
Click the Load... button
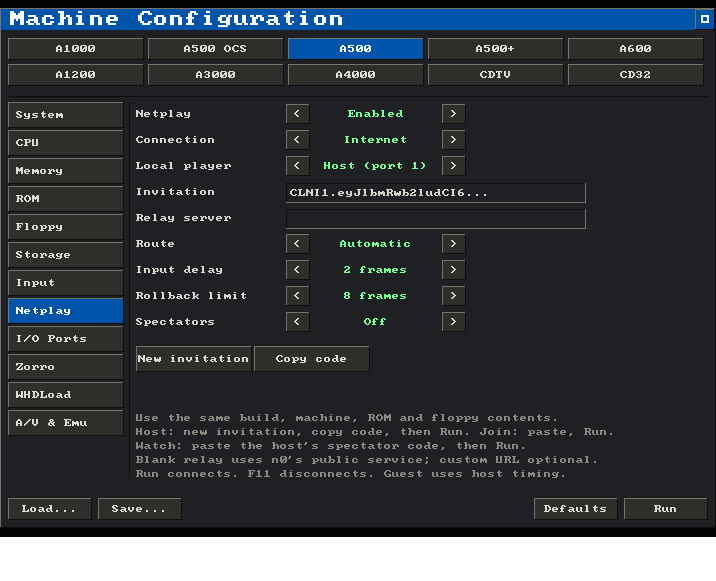(x=49, y=509)
